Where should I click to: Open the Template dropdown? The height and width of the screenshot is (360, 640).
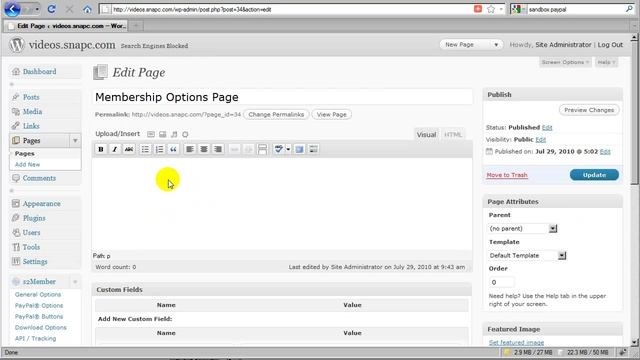tap(527, 256)
